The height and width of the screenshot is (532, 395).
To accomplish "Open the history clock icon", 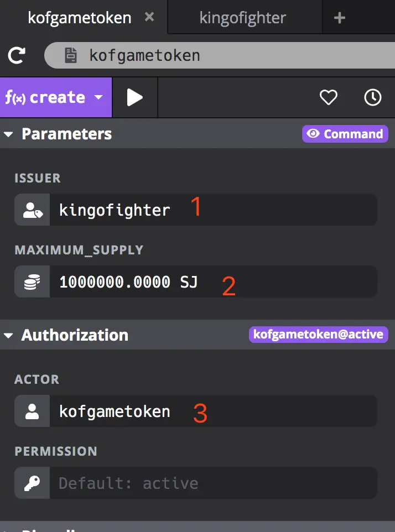I will [372, 98].
